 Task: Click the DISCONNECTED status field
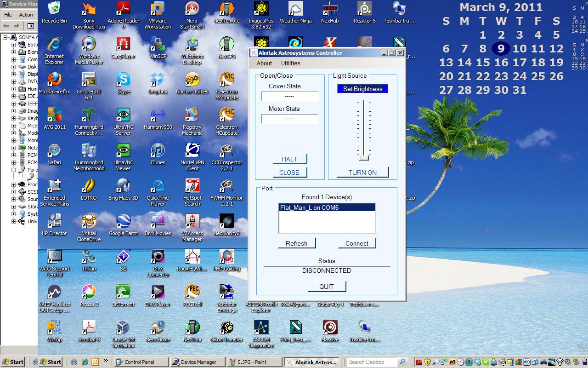(327, 270)
